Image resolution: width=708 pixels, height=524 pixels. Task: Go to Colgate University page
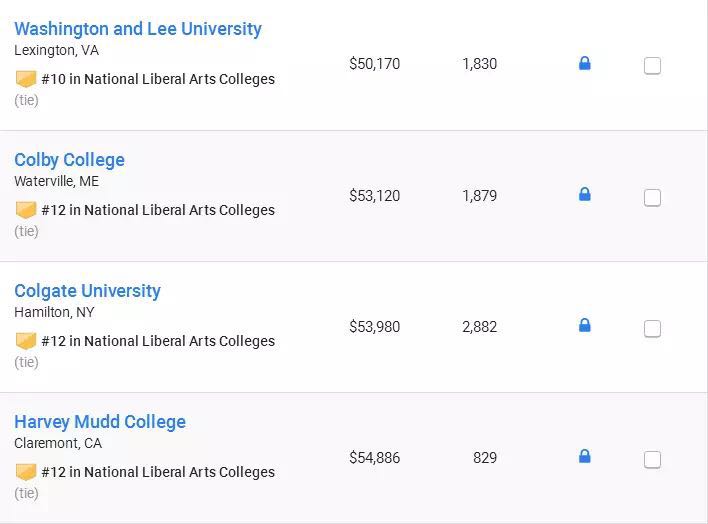tap(87, 291)
